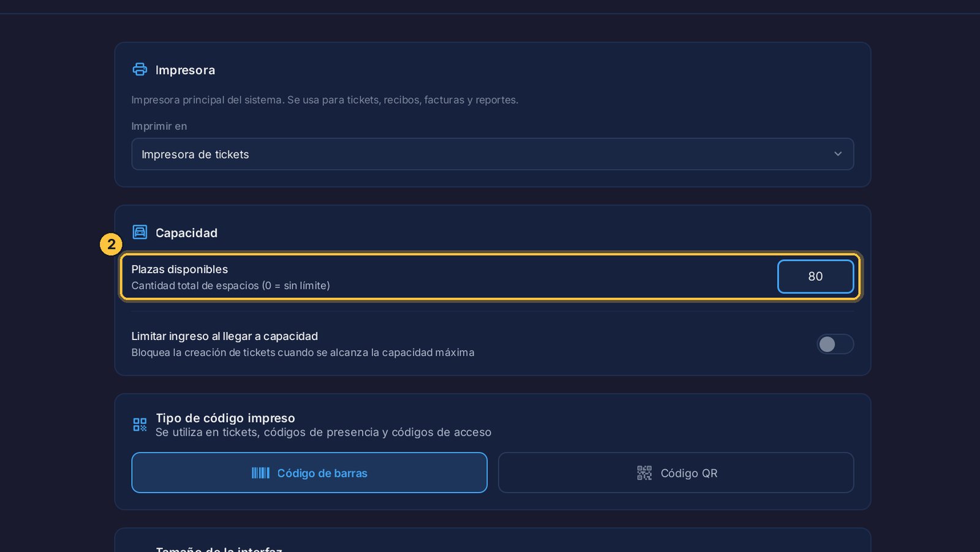This screenshot has width=980, height=552.
Task: Select the Código QR option
Action: (676, 472)
